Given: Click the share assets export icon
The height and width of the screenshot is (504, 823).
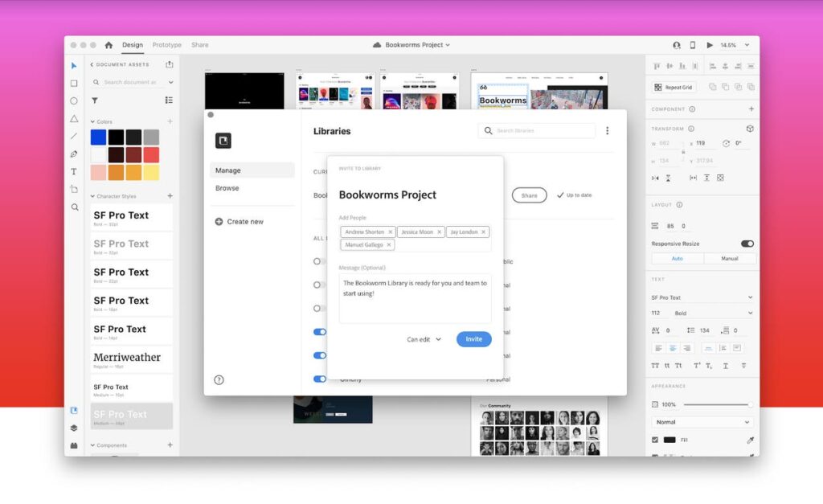Looking at the screenshot, I should tap(169, 64).
